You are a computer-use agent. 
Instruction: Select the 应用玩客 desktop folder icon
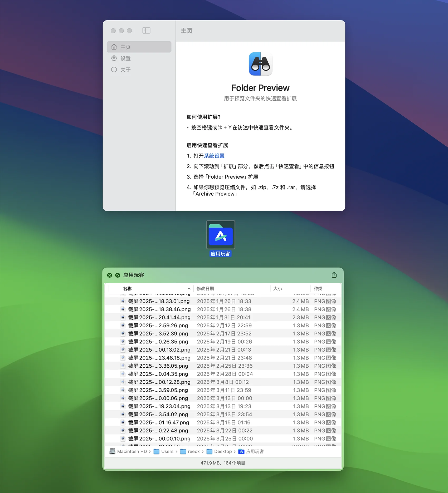221,235
